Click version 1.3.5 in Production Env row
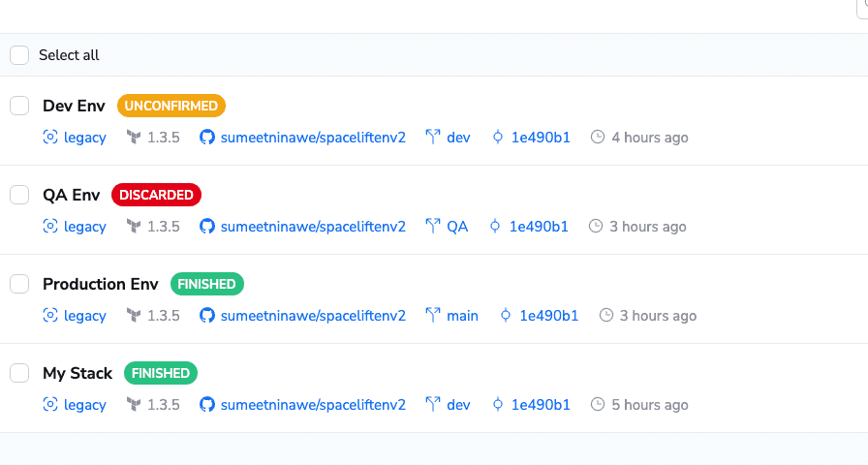Image resolution: width=868 pixels, height=465 pixels. click(x=164, y=316)
